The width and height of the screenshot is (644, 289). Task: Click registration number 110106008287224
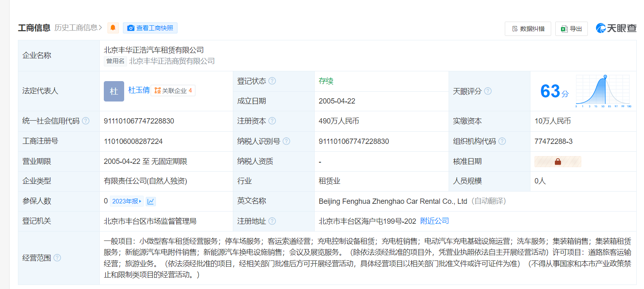[133, 141]
